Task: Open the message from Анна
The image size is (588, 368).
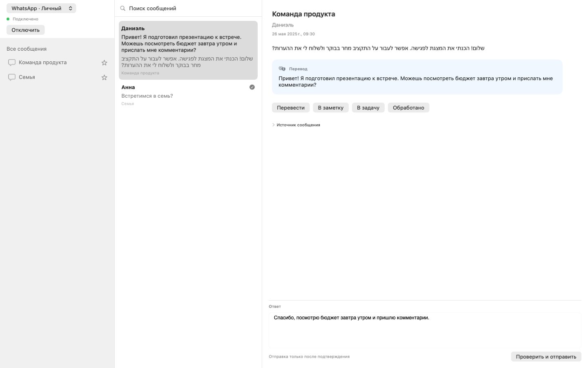Action: tap(188, 95)
